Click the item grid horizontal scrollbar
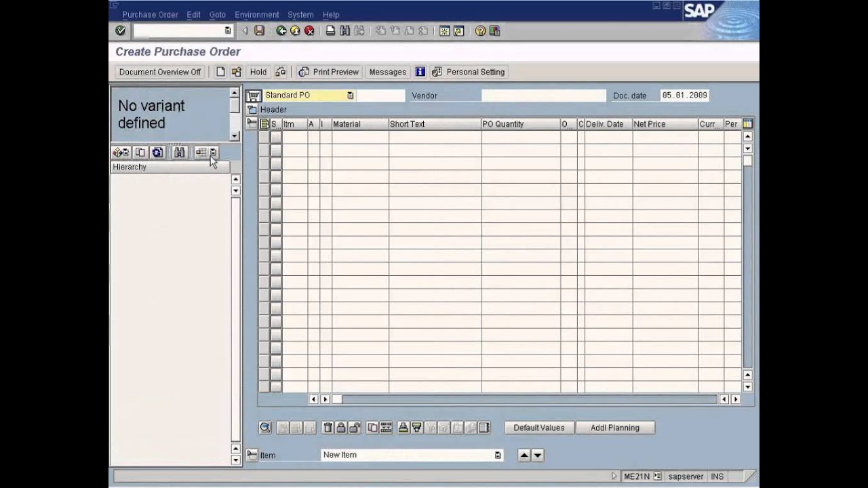 coord(524,399)
